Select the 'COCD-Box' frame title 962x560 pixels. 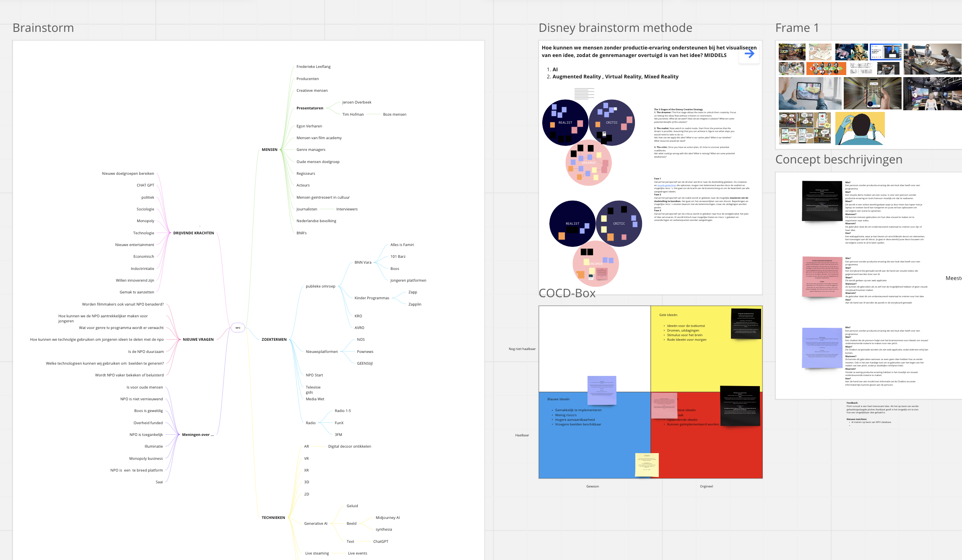coord(567,293)
